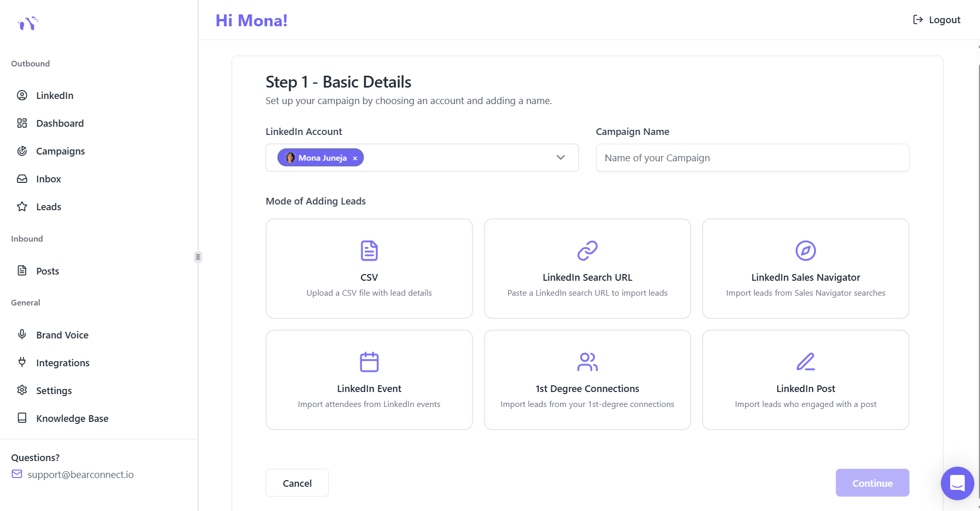Pick the Sales Navigator compass icon
The height and width of the screenshot is (511, 980).
point(806,251)
